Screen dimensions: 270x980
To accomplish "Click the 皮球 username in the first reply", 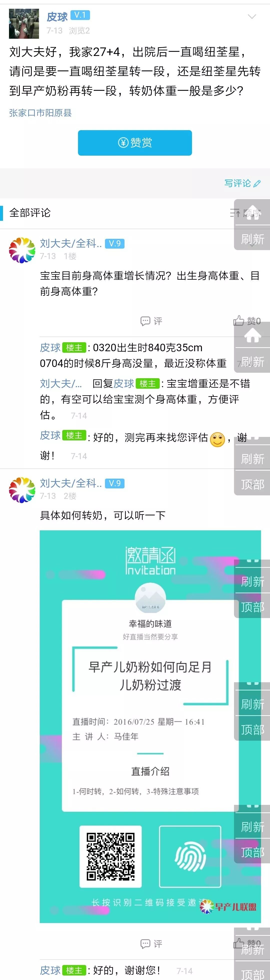I will tap(50, 348).
